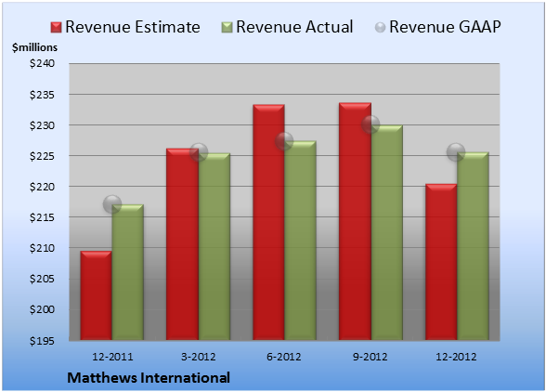Click the 12-2011 quarter label

(112, 357)
